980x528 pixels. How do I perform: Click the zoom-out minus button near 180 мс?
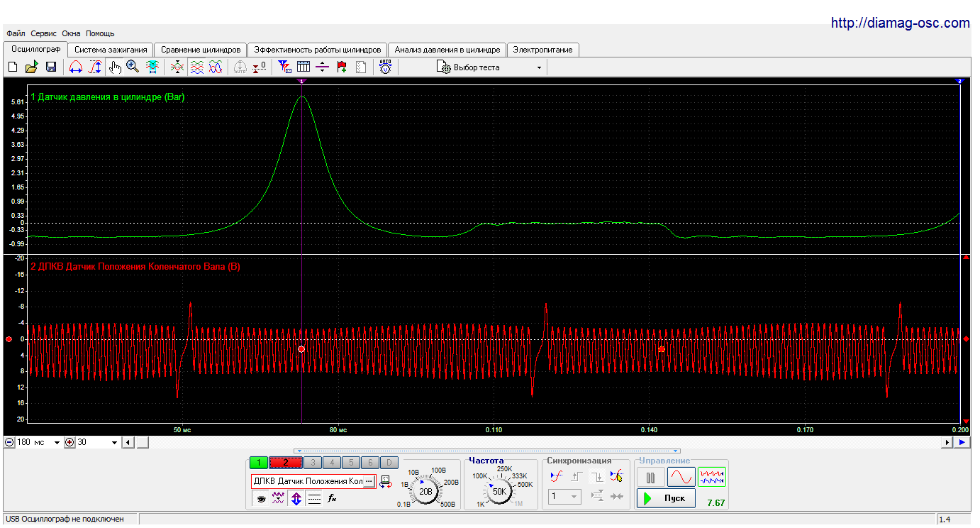tap(9, 442)
